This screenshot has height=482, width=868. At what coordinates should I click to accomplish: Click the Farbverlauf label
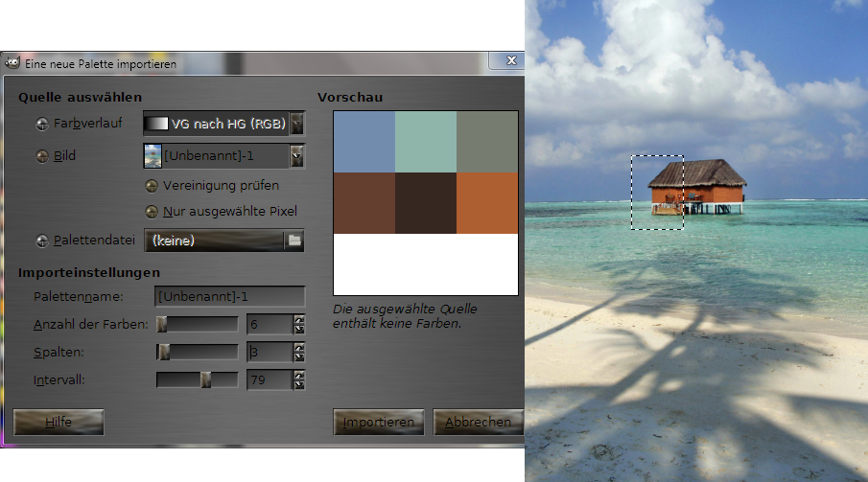click(x=87, y=124)
